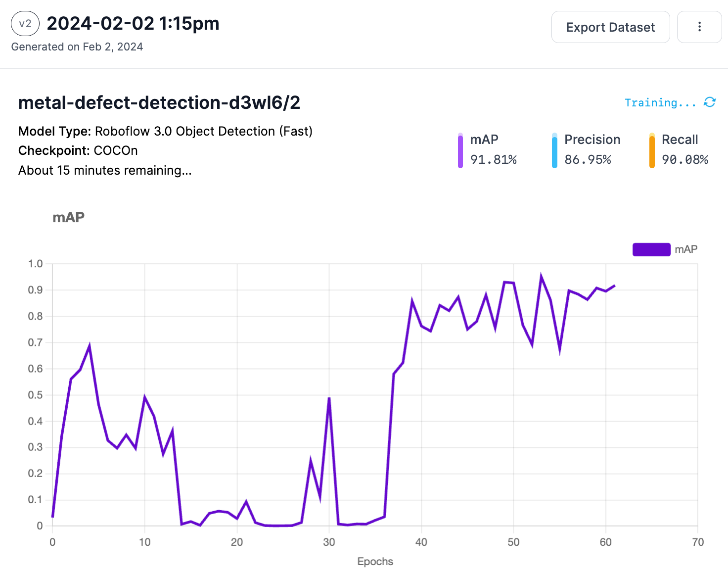Click the v2 version badge
The image size is (728, 575).
coord(25,24)
